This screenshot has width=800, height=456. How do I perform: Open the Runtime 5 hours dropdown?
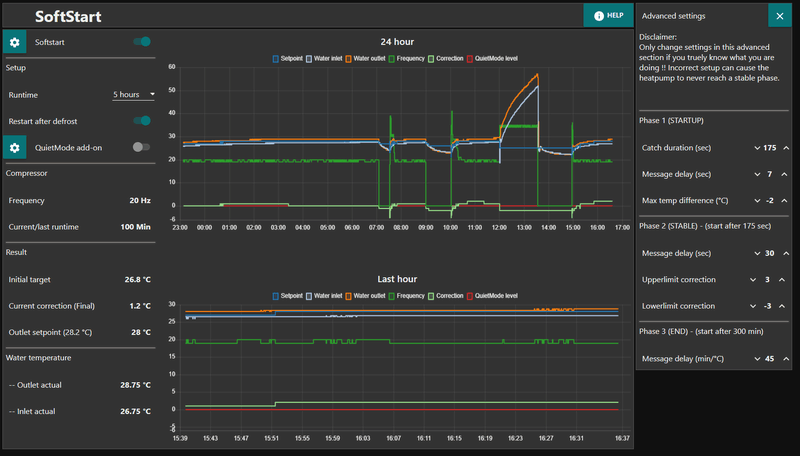134,95
